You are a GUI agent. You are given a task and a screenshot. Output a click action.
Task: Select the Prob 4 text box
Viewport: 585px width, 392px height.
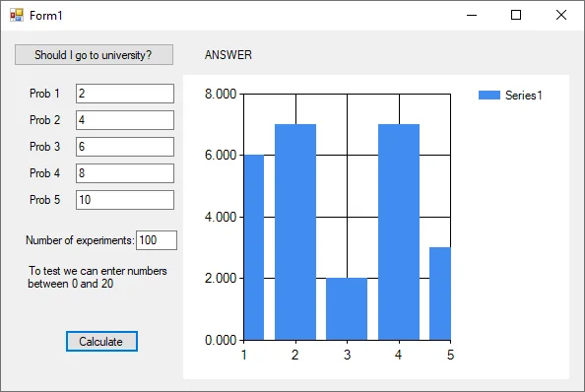point(125,173)
